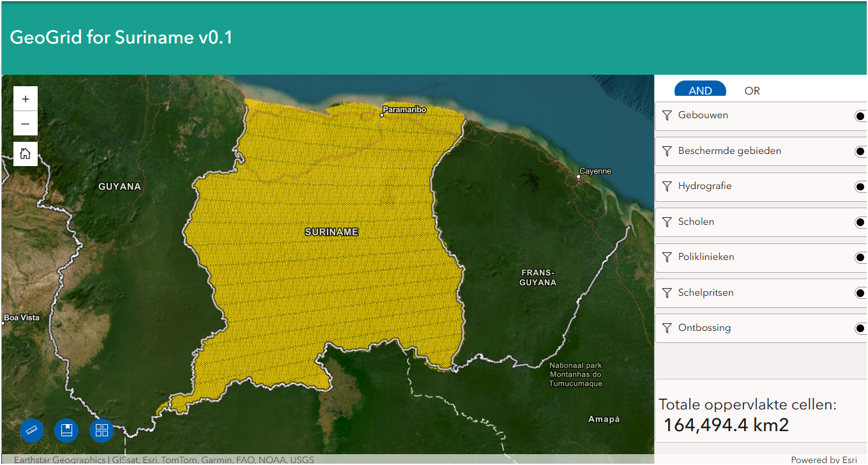Click the Powered by Esri link

click(x=824, y=460)
